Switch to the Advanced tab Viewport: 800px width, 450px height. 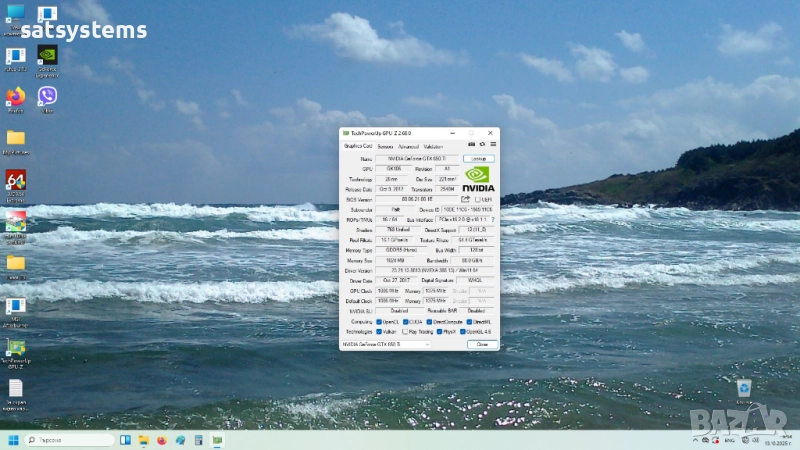point(408,146)
